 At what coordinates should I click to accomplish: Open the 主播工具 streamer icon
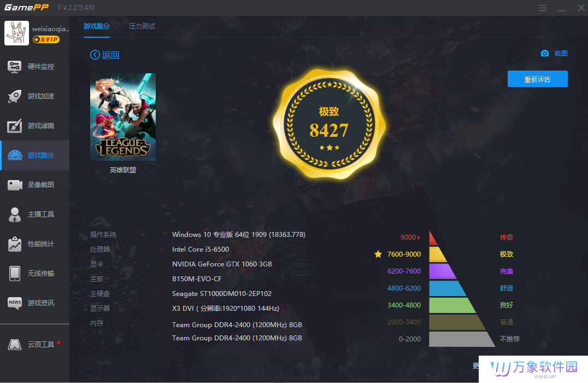(x=15, y=214)
